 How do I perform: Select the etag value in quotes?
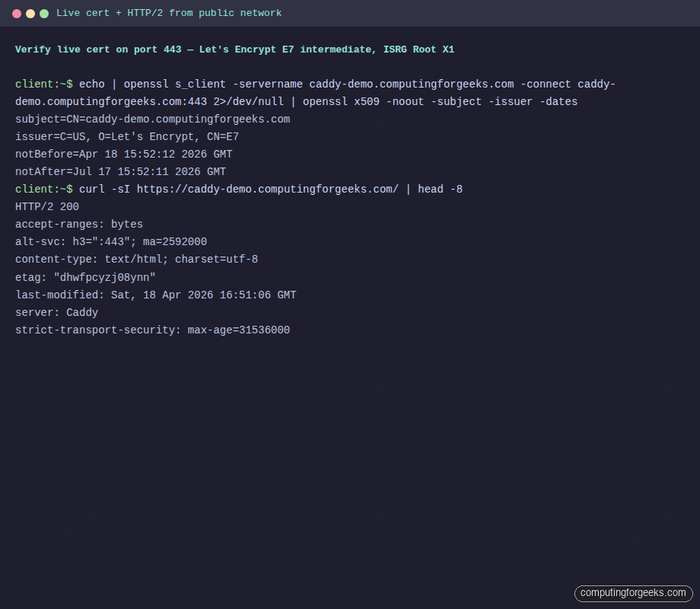(x=105, y=276)
